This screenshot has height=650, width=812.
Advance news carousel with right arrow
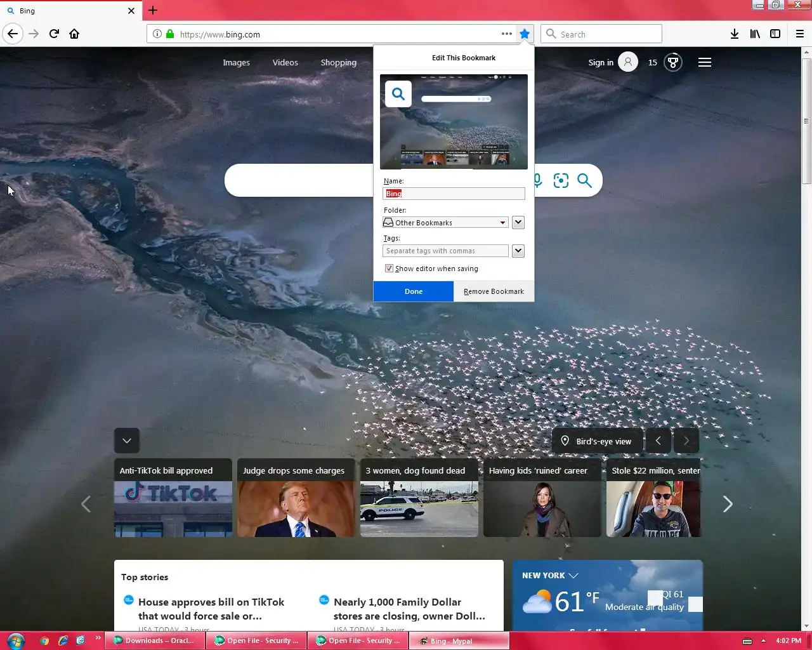coord(728,504)
